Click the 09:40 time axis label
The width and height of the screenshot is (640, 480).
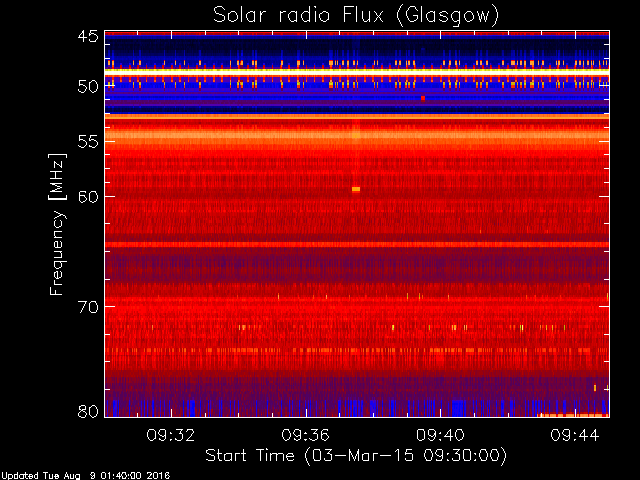[440, 435]
